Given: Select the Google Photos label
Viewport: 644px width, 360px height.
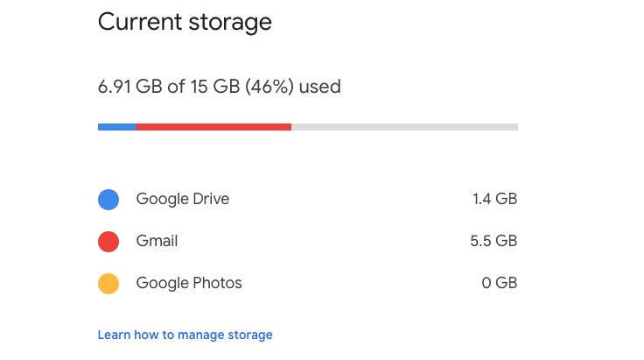Looking at the screenshot, I should click(x=189, y=283).
